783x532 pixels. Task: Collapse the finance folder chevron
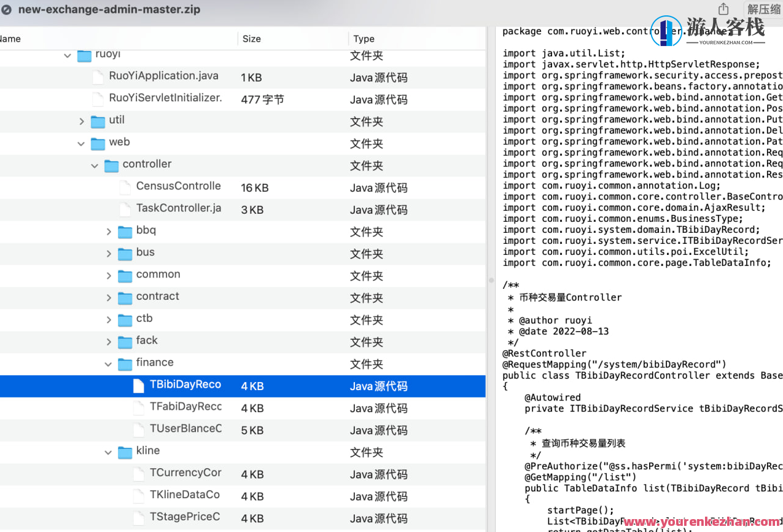click(108, 364)
